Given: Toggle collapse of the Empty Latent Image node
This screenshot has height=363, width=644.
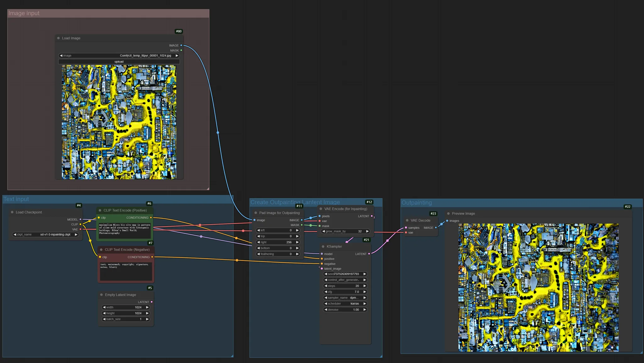Looking at the screenshot, I should coord(102,295).
